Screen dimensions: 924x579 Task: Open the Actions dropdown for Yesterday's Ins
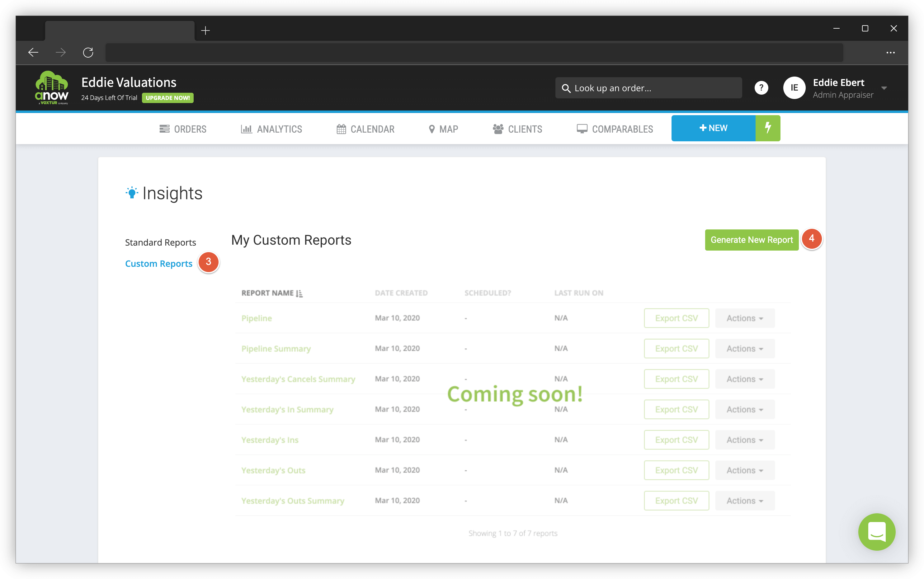(x=744, y=440)
